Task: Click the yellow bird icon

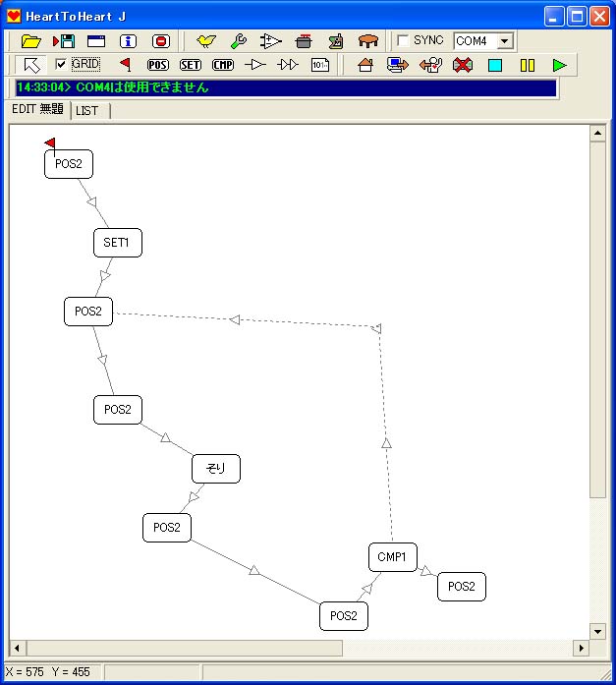Action: click(x=205, y=41)
